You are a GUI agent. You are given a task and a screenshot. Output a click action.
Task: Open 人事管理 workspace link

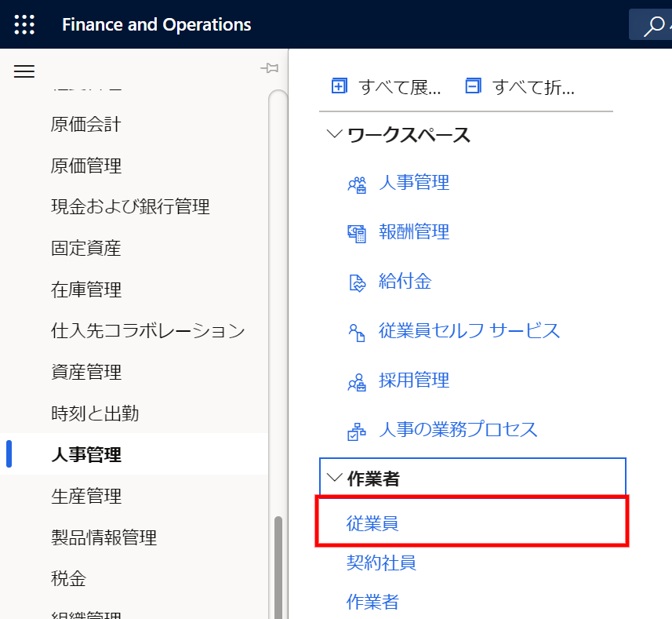tap(414, 183)
